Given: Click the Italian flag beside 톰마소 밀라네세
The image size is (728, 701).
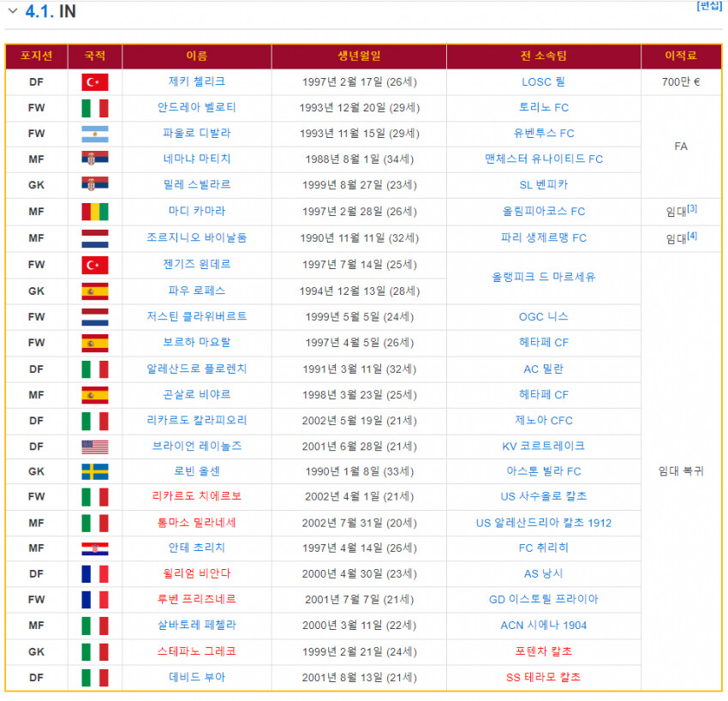Looking at the screenshot, I should [95, 523].
